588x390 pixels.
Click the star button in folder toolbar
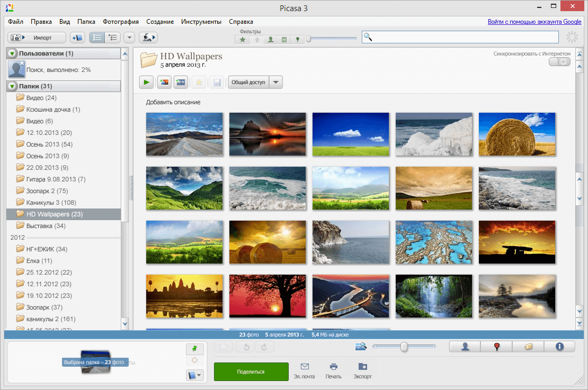199,82
